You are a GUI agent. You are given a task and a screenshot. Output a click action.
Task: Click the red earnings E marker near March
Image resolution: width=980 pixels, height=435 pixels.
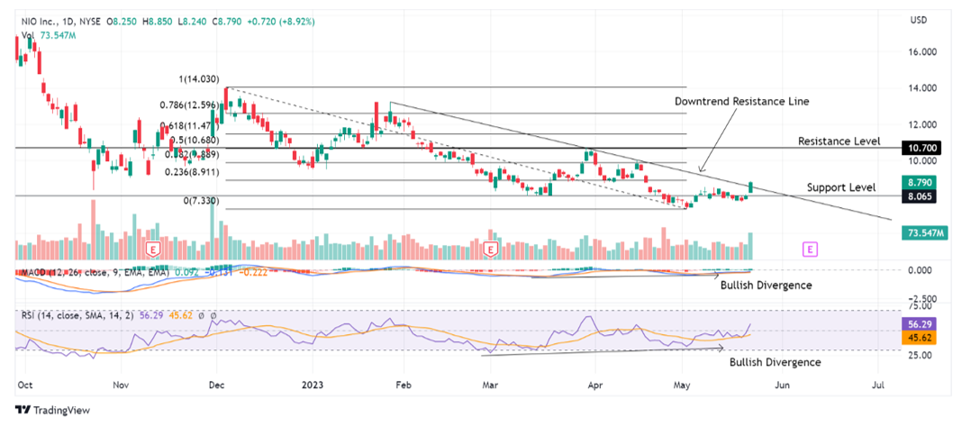[491, 250]
